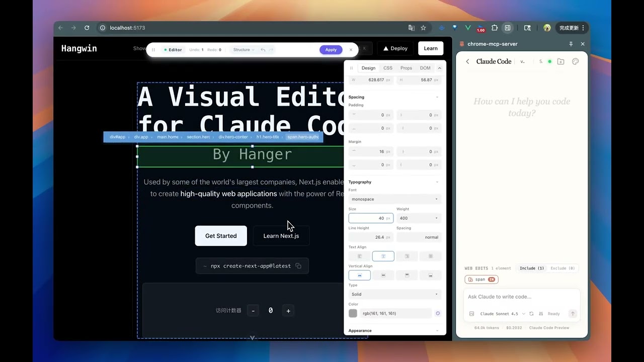Toggle right text alignment
This screenshot has width=644, height=362.
tap(407, 256)
